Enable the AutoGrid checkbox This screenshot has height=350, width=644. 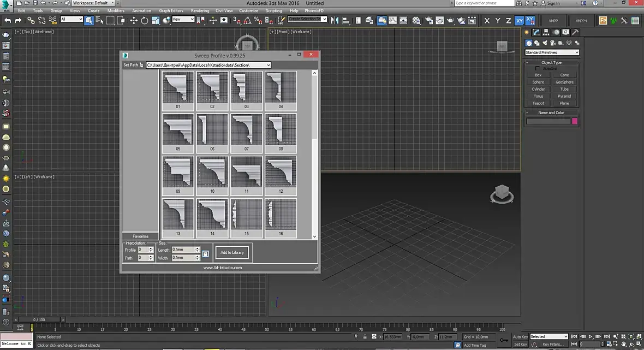point(538,69)
